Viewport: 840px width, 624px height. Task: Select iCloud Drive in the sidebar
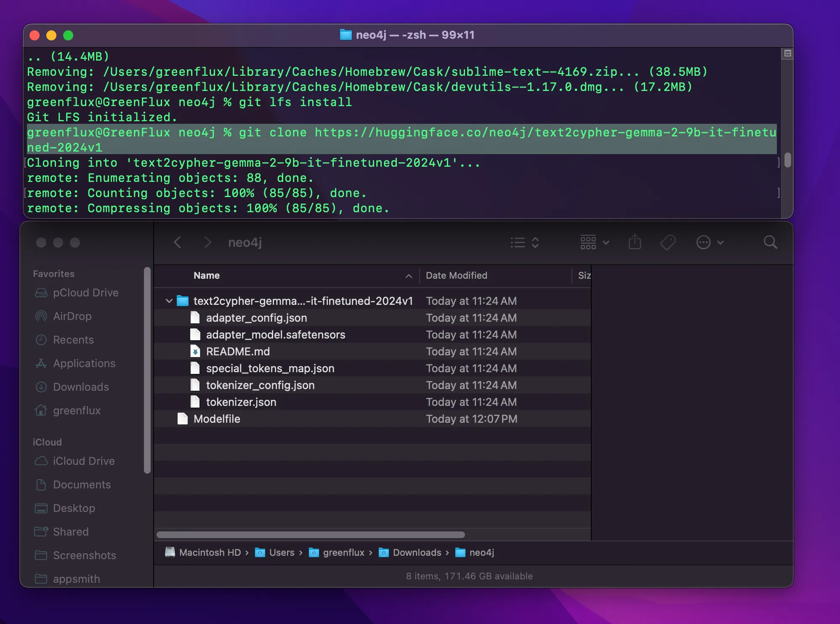[x=84, y=461]
